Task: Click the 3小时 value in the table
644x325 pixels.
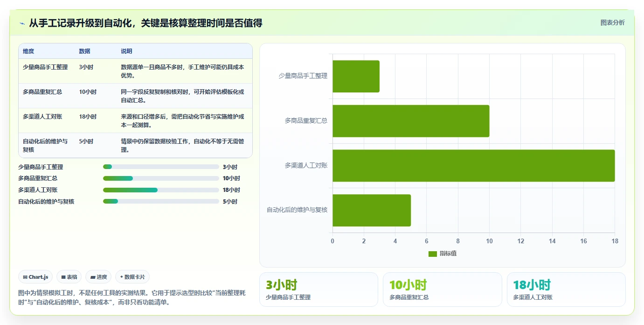Action: pyautogui.click(x=86, y=67)
